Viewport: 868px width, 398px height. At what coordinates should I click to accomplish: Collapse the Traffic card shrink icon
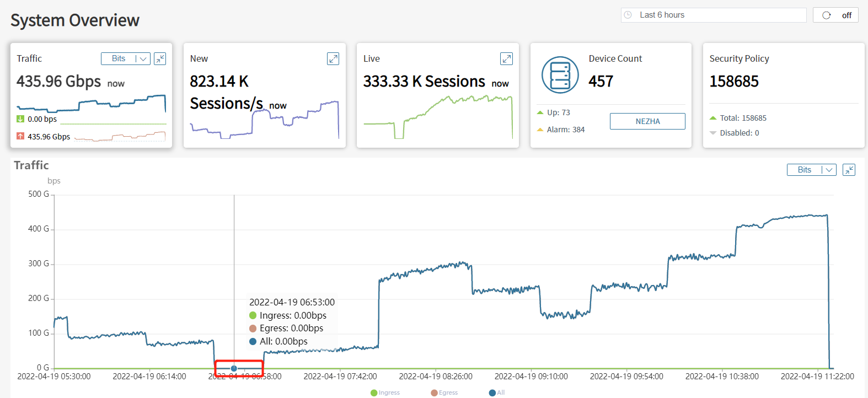[160, 58]
